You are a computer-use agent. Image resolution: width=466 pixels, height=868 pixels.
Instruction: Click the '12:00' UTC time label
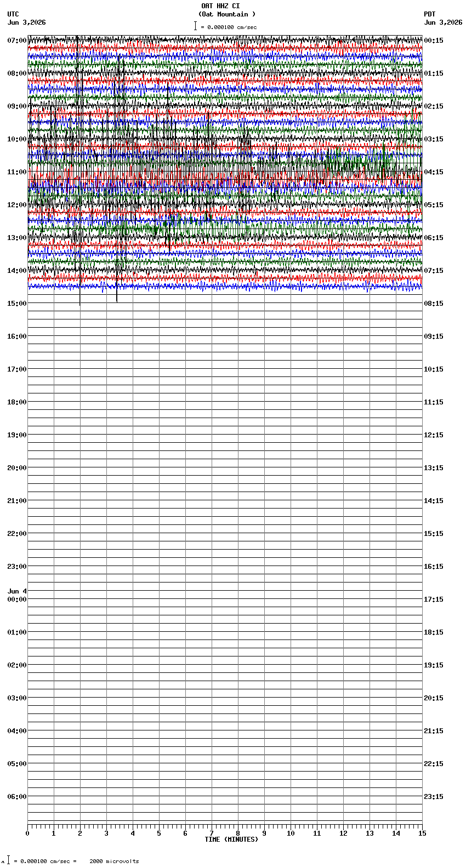(x=17, y=205)
